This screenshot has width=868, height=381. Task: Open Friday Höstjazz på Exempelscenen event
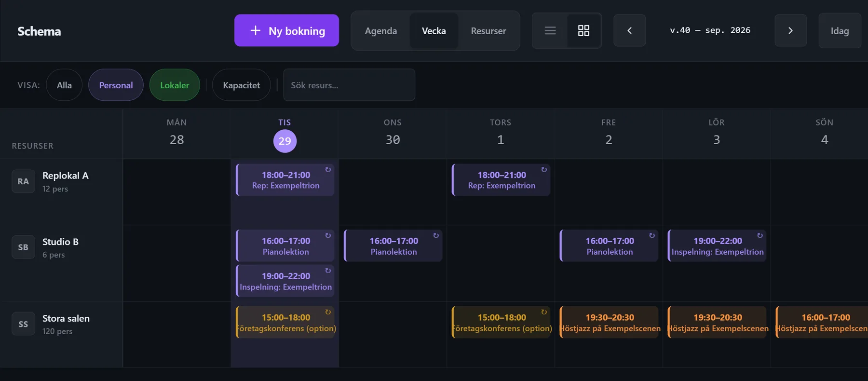pyautogui.click(x=609, y=322)
